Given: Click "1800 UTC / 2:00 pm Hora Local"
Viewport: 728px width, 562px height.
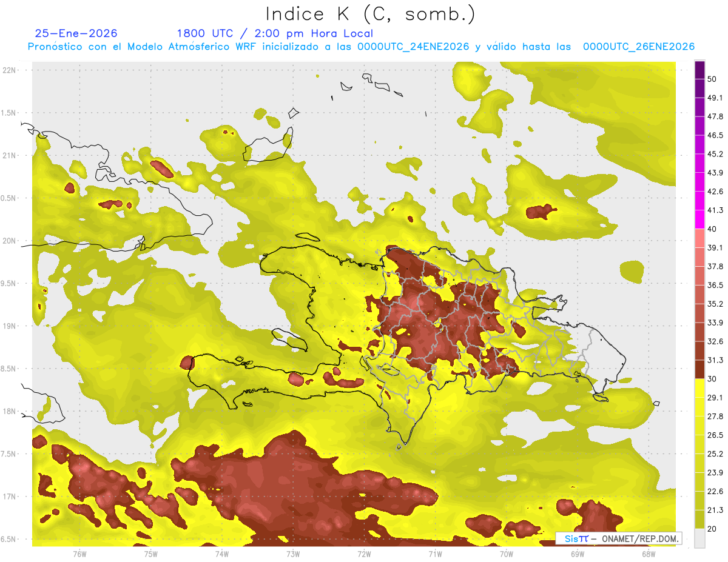Looking at the screenshot, I should coord(275,33).
